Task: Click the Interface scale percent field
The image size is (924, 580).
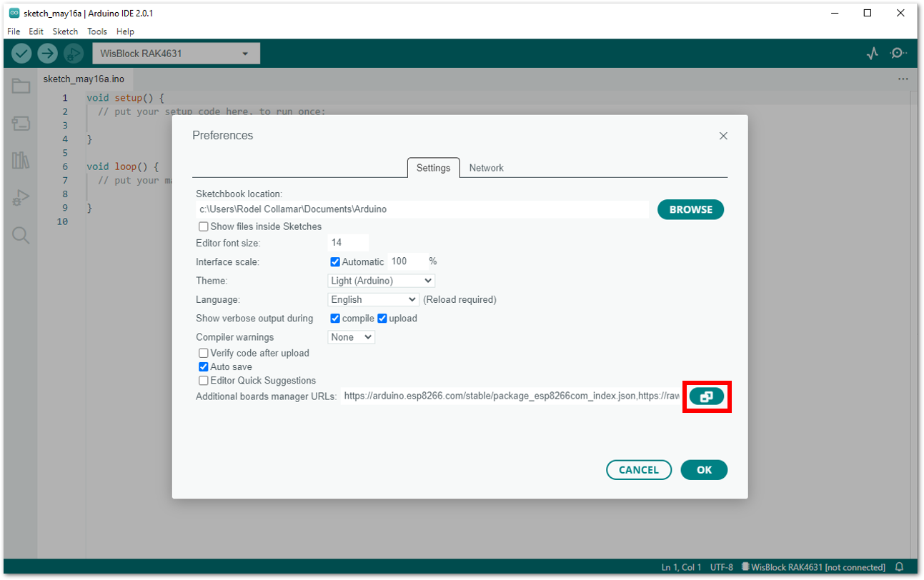Action: click(407, 261)
